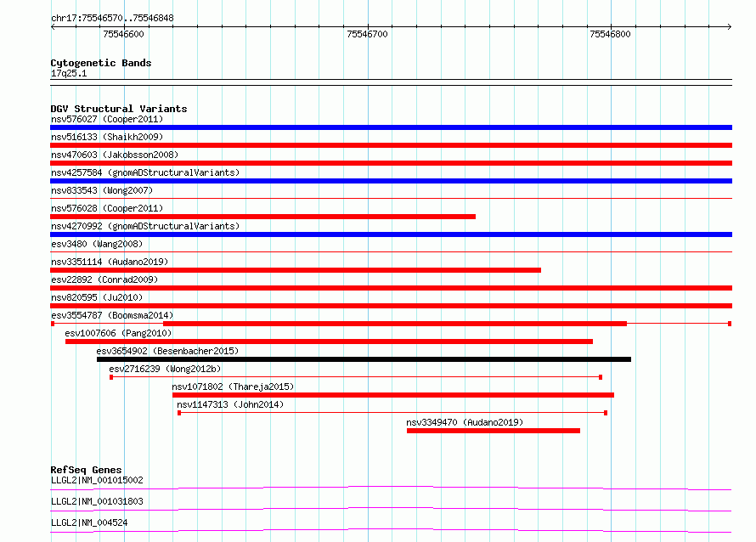The width and height of the screenshot is (756, 542).
Task: Click blue bar under nsv4270992
Action: pyautogui.click(x=391, y=234)
